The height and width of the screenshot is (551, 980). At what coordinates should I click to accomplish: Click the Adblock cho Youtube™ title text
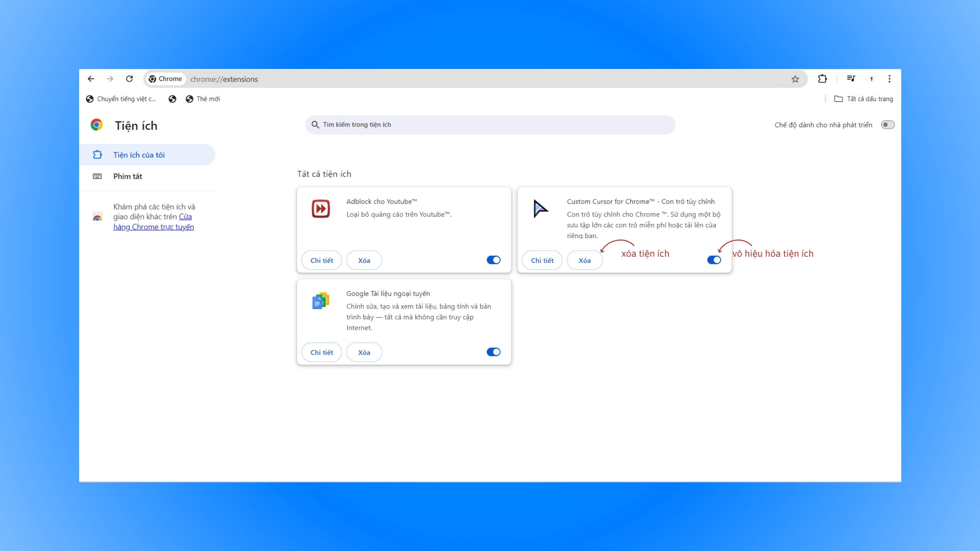(x=381, y=202)
